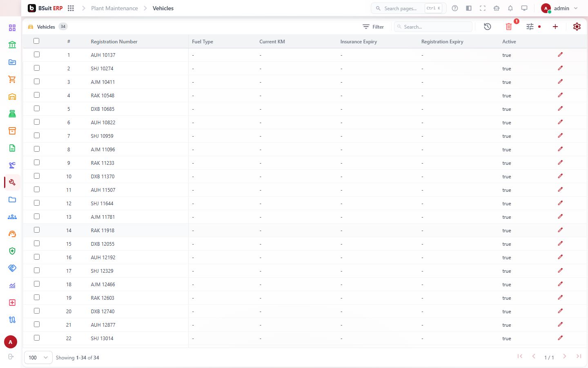This screenshot has width=588, height=368.
Task: Jump to the first page arrow
Action: tap(520, 356)
